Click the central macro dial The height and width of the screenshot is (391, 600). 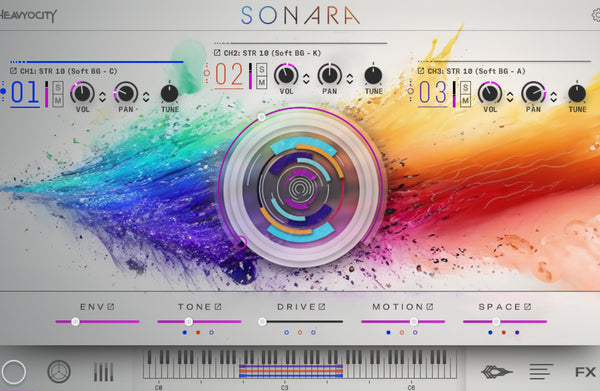click(301, 187)
